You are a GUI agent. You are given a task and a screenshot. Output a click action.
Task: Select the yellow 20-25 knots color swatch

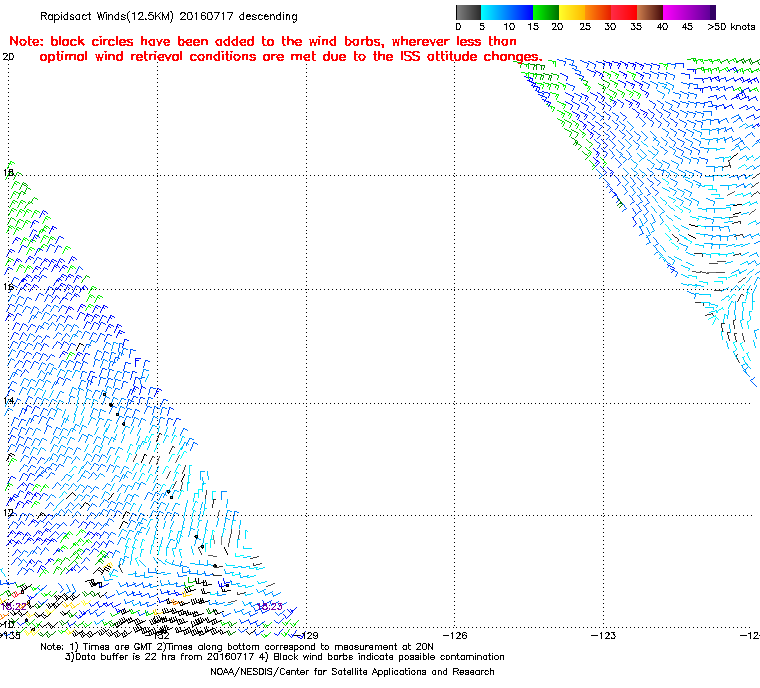[x=572, y=12]
